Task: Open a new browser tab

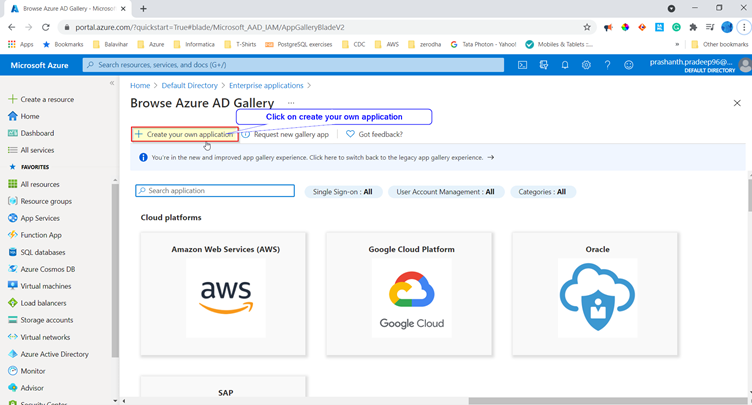Action: [x=143, y=9]
